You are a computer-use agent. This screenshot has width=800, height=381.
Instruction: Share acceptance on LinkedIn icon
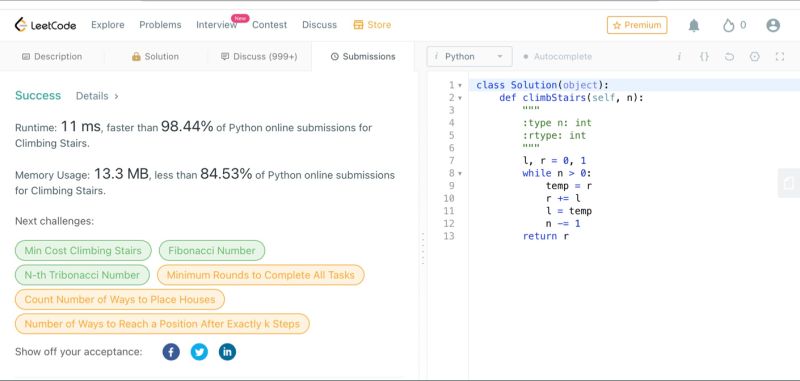click(x=227, y=352)
